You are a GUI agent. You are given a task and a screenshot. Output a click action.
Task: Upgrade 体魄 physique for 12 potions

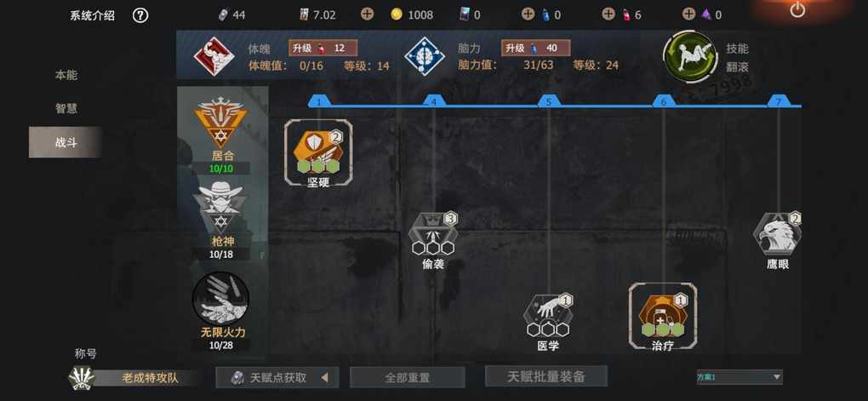coord(323,49)
